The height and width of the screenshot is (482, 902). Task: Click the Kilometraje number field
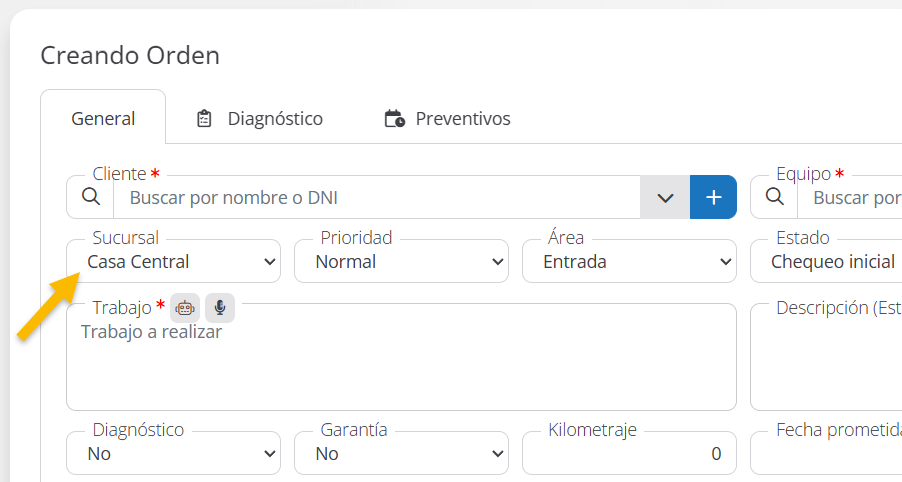(x=630, y=454)
